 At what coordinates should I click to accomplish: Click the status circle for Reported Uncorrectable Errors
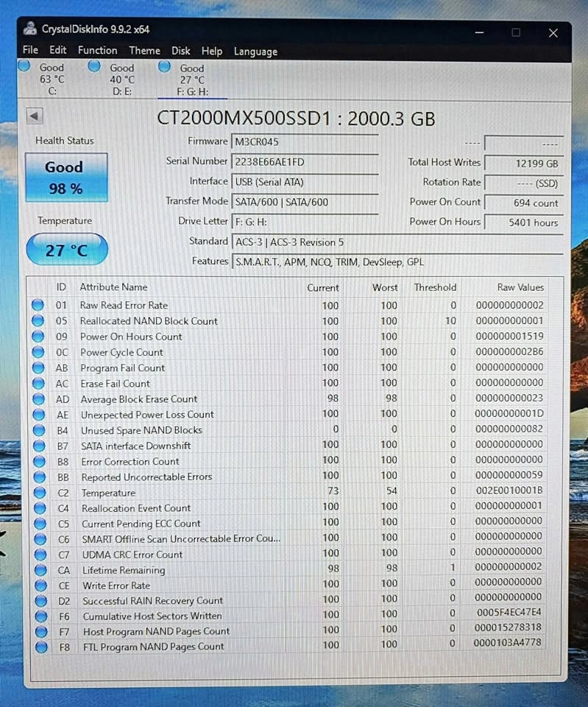pyautogui.click(x=40, y=476)
